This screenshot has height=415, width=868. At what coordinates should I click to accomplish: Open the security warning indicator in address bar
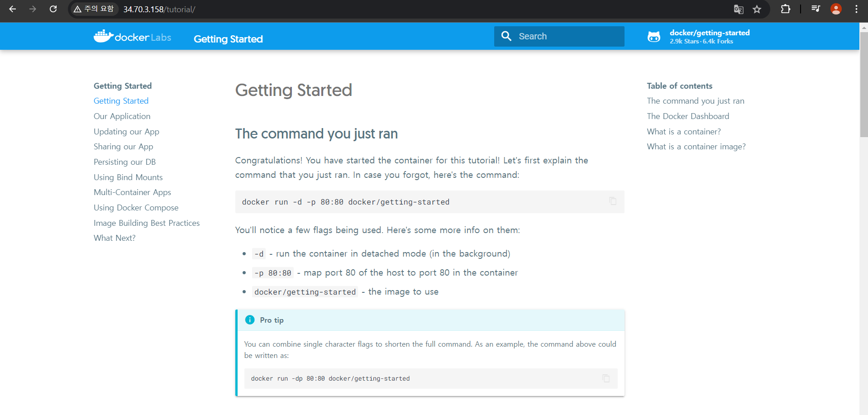[x=94, y=9]
